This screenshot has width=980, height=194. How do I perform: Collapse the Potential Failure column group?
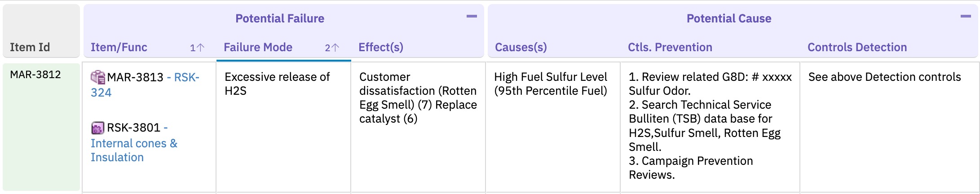pyautogui.click(x=472, y=17)
